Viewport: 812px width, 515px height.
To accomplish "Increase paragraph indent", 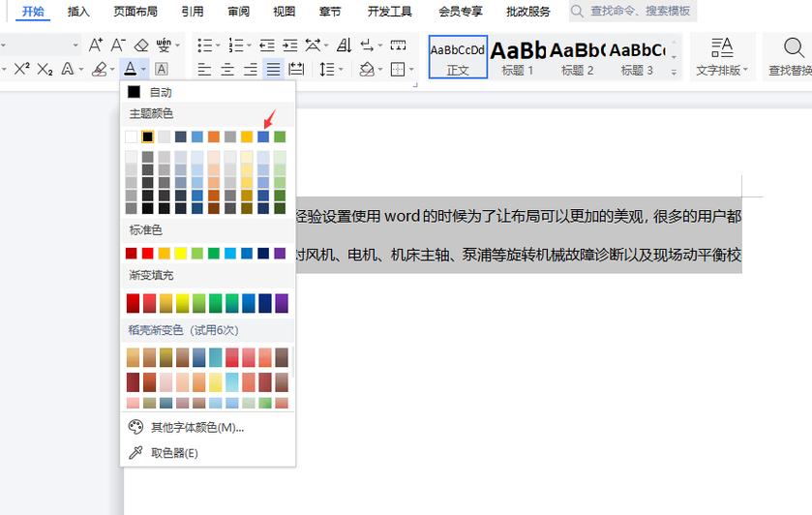I will [x=290, y=45].
